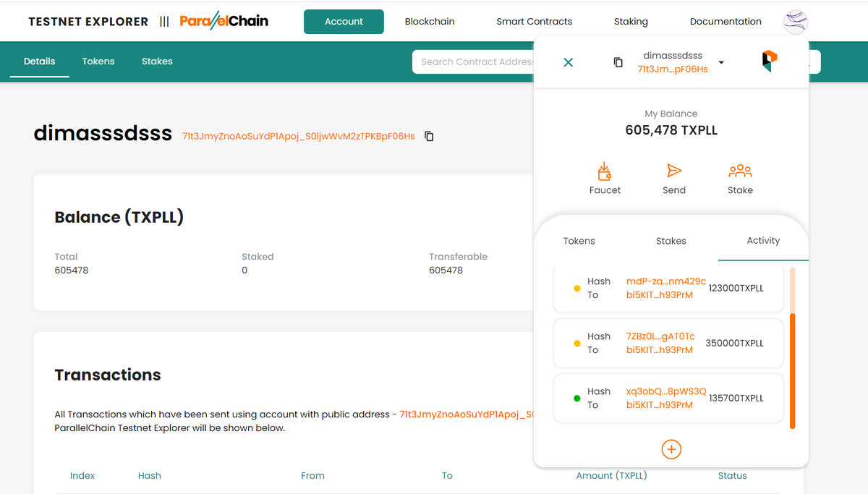Click the Search Contract Address field
The width and height of the screenshot is (868, 494).
tap(473, 61)
